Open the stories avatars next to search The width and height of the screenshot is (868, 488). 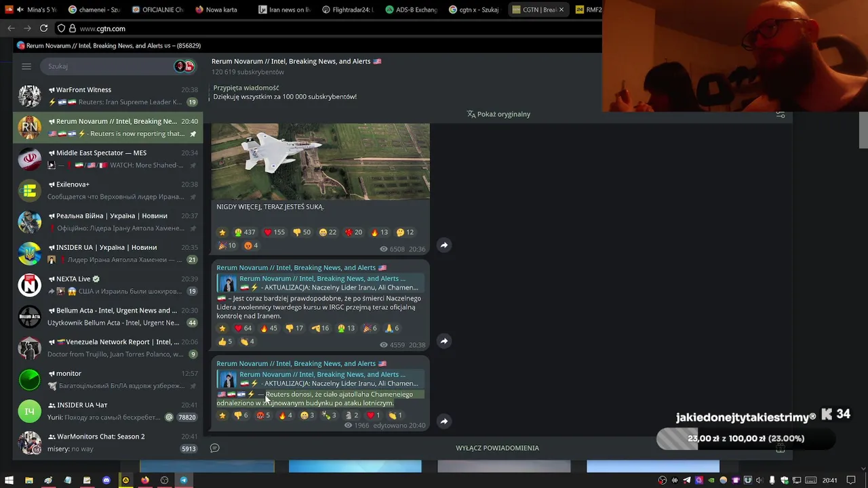(184, 66)
